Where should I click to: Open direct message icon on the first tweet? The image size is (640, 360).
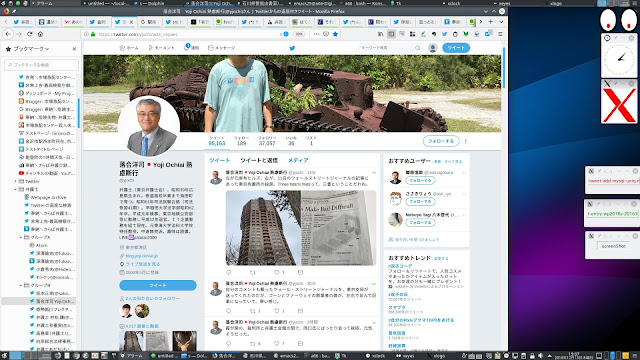click(x=300, y=272)
